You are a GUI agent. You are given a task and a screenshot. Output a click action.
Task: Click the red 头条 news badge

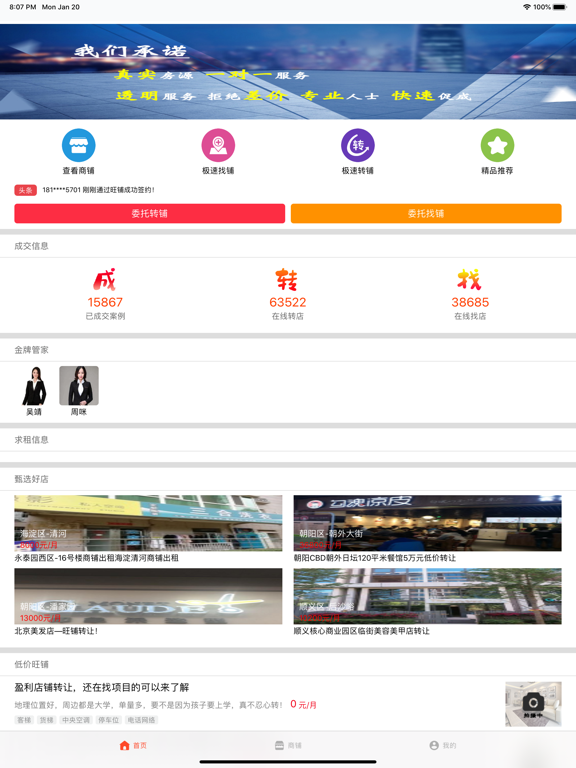point(25,190)
